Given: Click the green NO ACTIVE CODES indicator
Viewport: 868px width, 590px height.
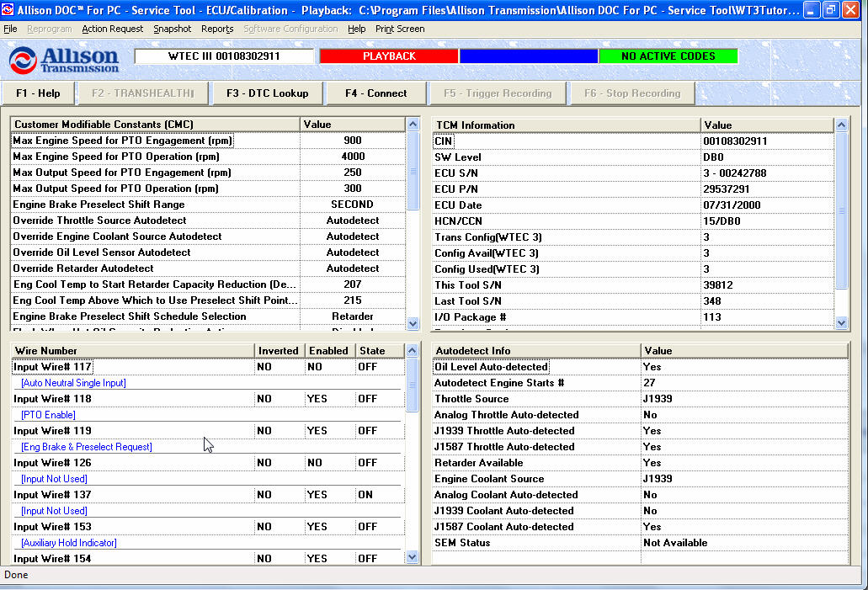Looking at the screenshot, I should pyautogui.click(x=668, y=56).
